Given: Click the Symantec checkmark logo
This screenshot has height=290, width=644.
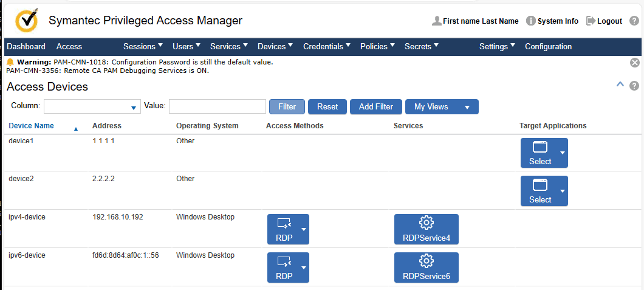Looking at the screenshot, I should click(x=27, y=19).
